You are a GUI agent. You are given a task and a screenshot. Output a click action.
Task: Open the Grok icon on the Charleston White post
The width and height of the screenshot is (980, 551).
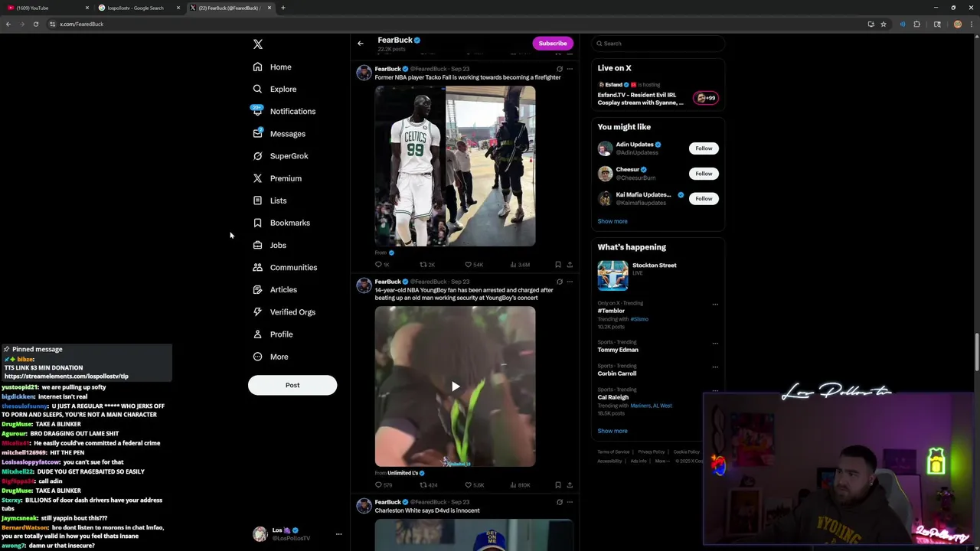(x=560, y=502)
